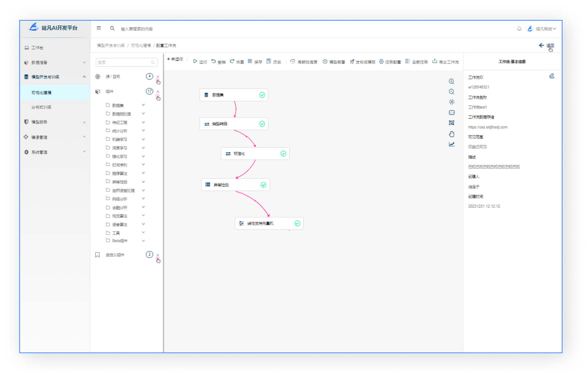
Task: Save the workflow with 保存
Action: pyautogui.click(x=255, y=62)
